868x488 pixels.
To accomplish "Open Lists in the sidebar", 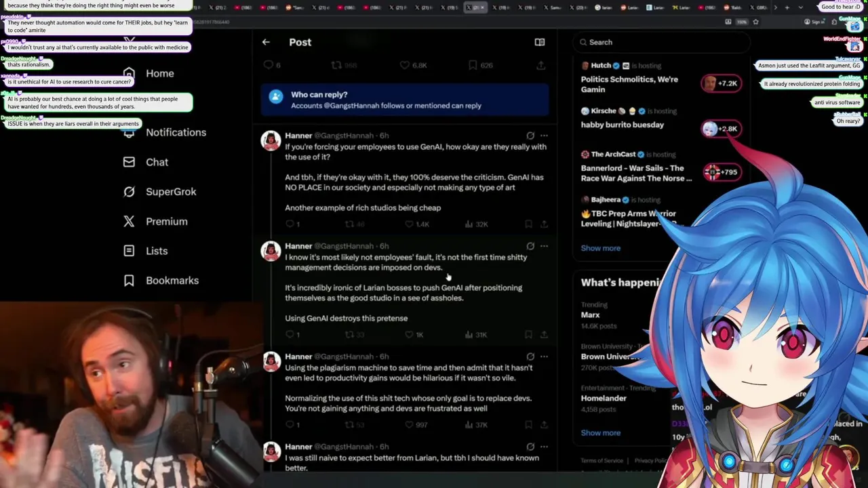I will [x=145, y=251].
